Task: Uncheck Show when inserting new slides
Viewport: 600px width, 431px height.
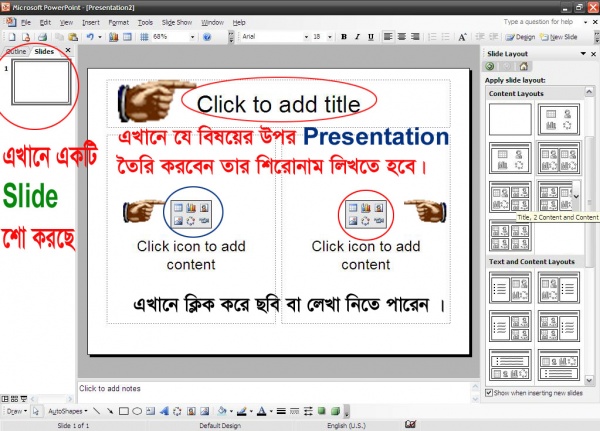Action: tap(489, 393)
